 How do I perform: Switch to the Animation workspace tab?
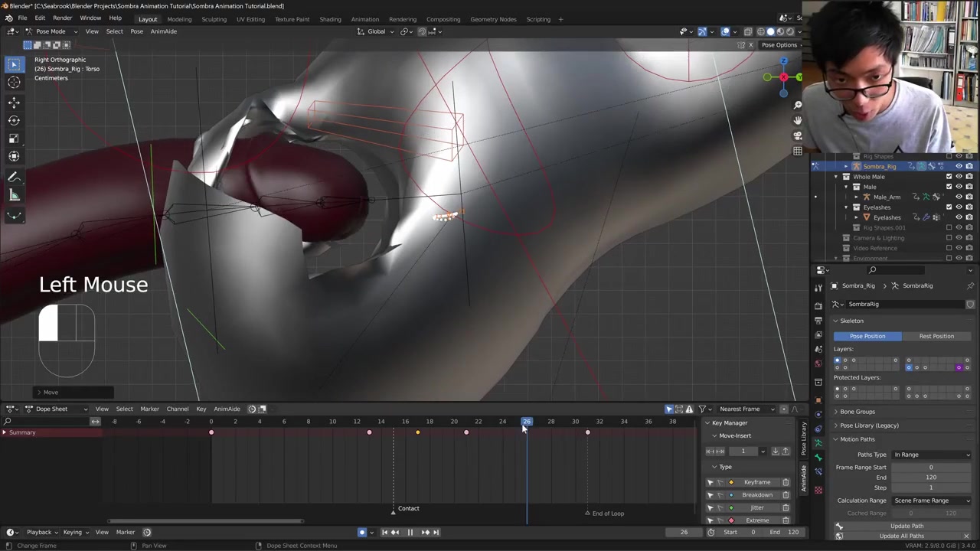click(x=364, y=19)
